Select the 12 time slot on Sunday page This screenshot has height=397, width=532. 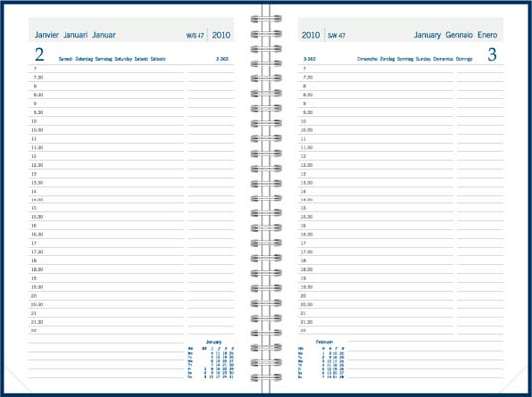375,156
